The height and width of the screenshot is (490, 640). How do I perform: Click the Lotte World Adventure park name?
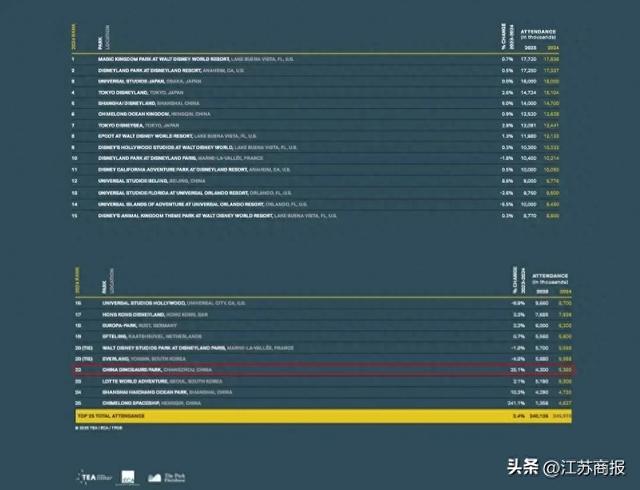(135, 381)
